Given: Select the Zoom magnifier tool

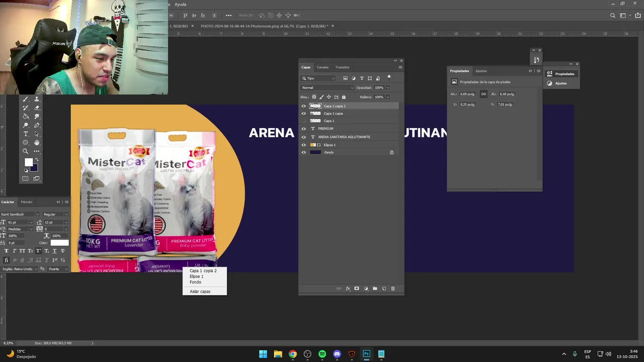Looking at the screenshot, I should [x=26, y=151].
